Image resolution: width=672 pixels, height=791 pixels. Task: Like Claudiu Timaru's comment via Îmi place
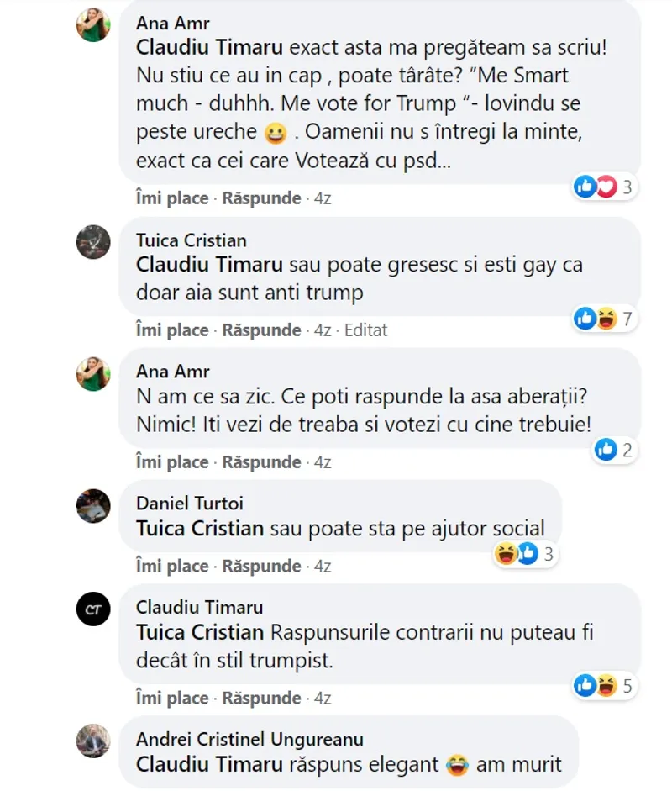point(172,699)
